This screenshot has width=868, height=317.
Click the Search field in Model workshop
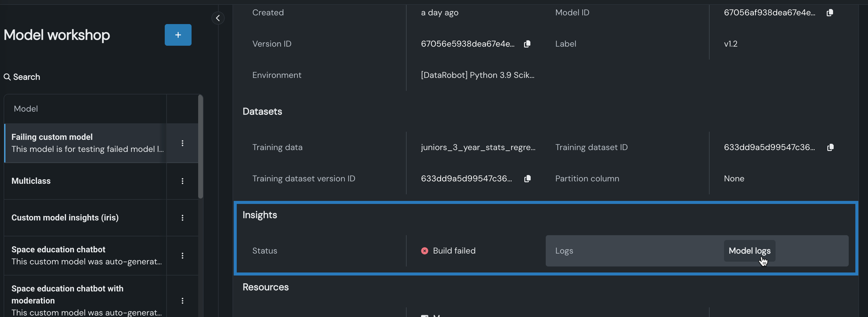[x=26, y=77]
